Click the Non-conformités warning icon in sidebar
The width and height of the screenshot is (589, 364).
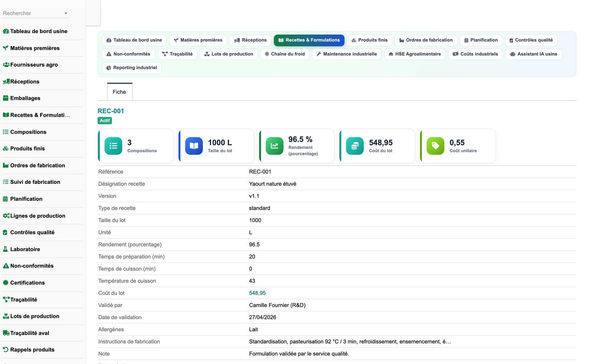pyautogui.click(x=6, y=266)
